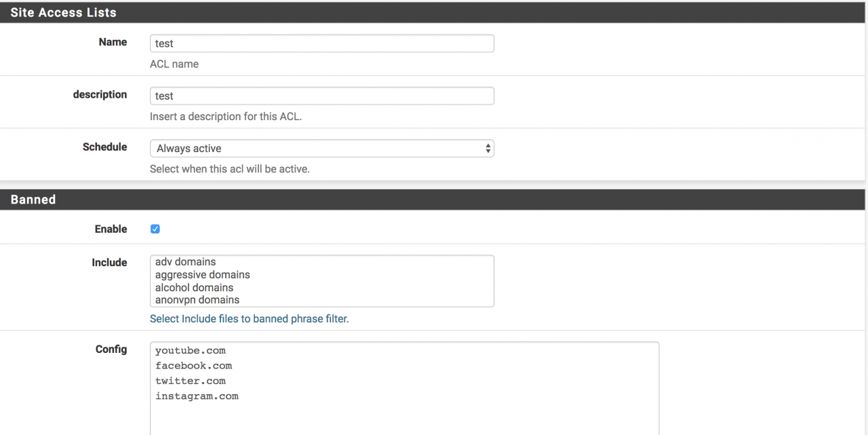This screenshot has width=868, height=435.
Task: Toggle the Enable checkbox under Banned
Action: [155, 229]
